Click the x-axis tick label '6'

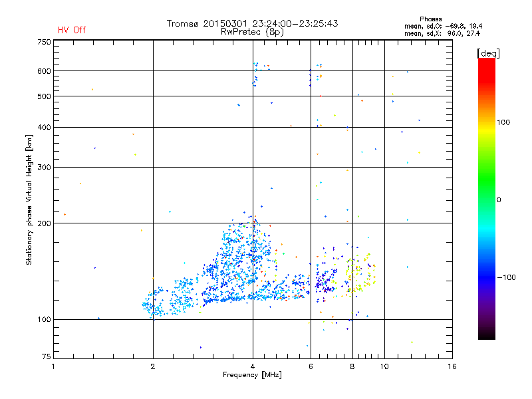coord(311,366)
